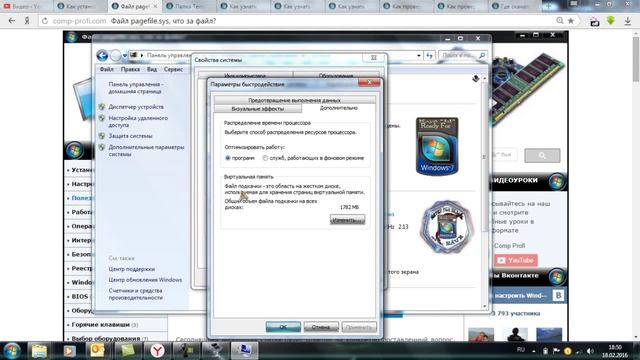The width and height of the screenshot is (640, 360).
Task: Click the browser address bar
Action: click(x=302, y=21)
